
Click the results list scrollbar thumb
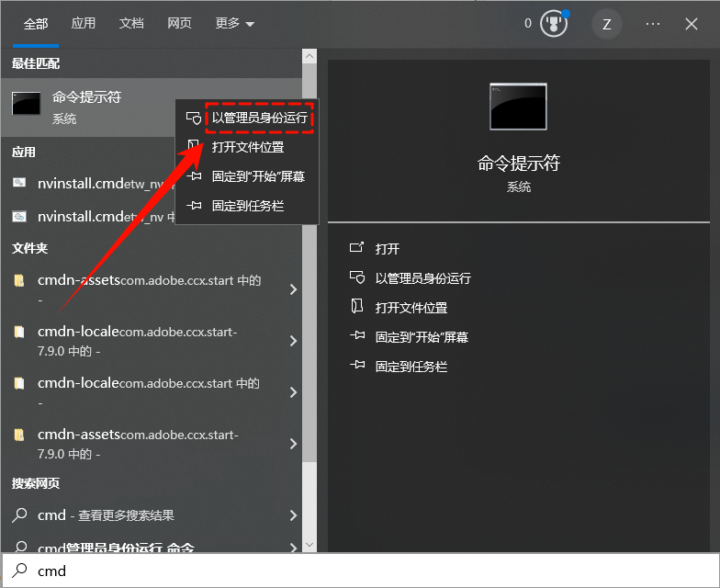click(x=309, y=262)
